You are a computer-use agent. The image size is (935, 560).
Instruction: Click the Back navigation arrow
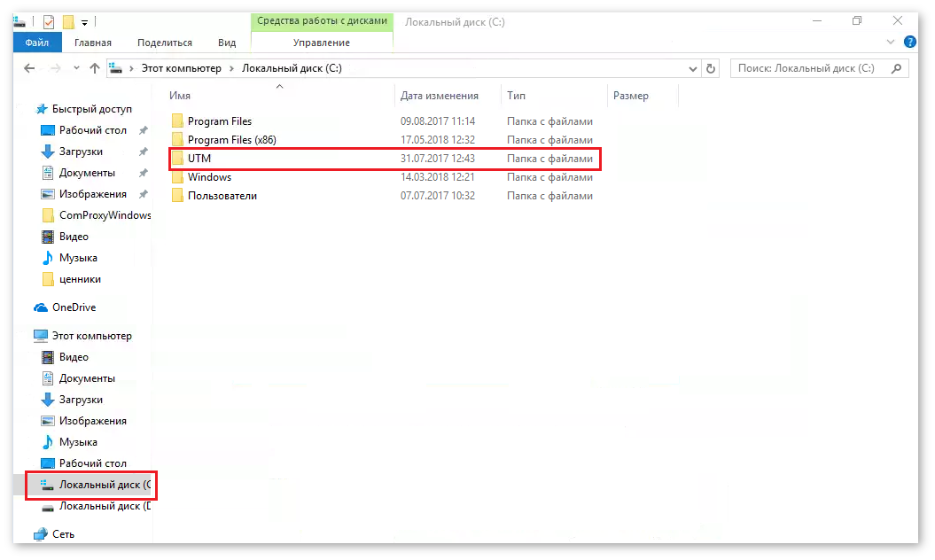pos(29,68)
